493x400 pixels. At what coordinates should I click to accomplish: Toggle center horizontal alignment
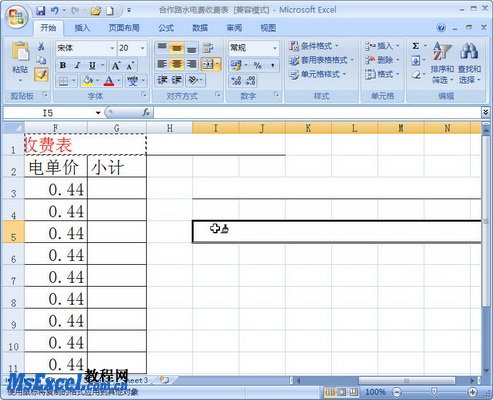pos(176,64)
